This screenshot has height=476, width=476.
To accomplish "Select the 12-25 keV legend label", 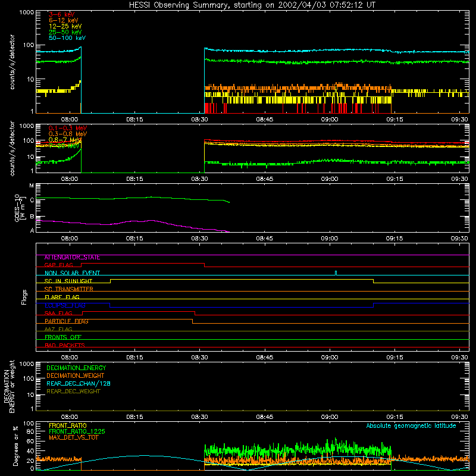I will tap(65, 26).
